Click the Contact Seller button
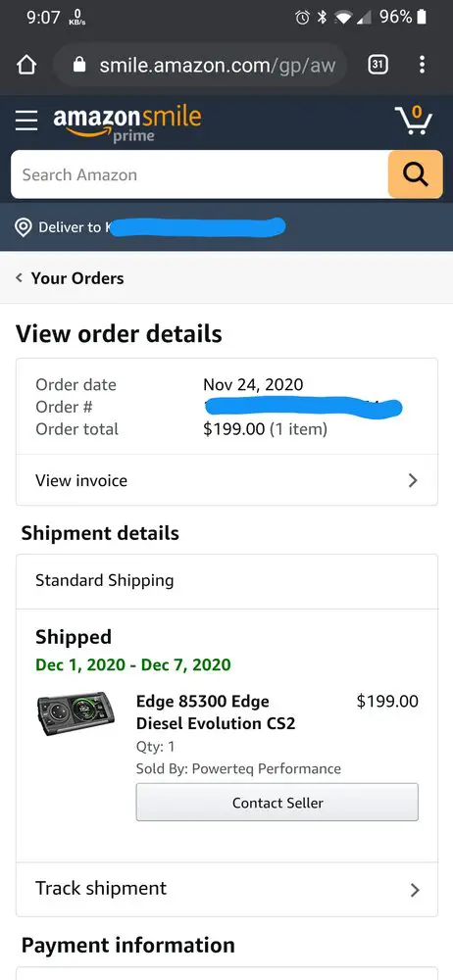Image resolution: width=453 pixels, height=980 pixels. point(277,802)
